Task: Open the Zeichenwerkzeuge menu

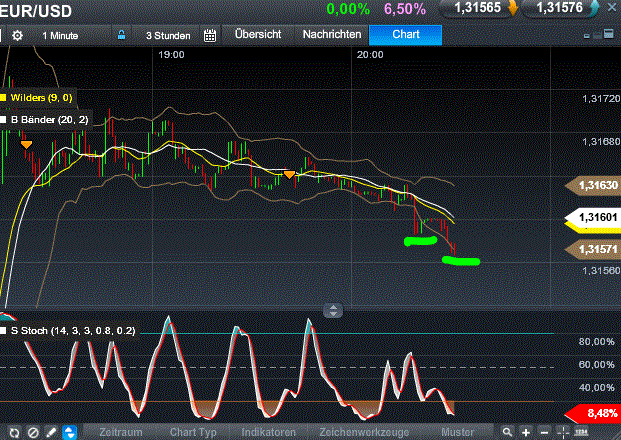Action: [362, 432]
